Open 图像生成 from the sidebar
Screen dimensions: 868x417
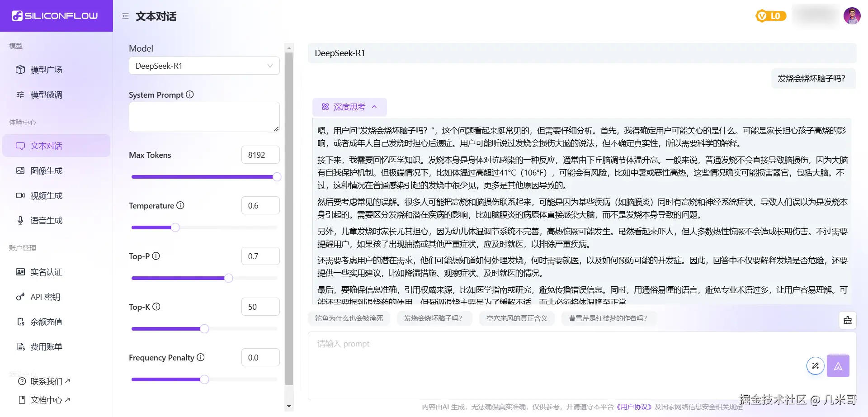pos(47,171)
